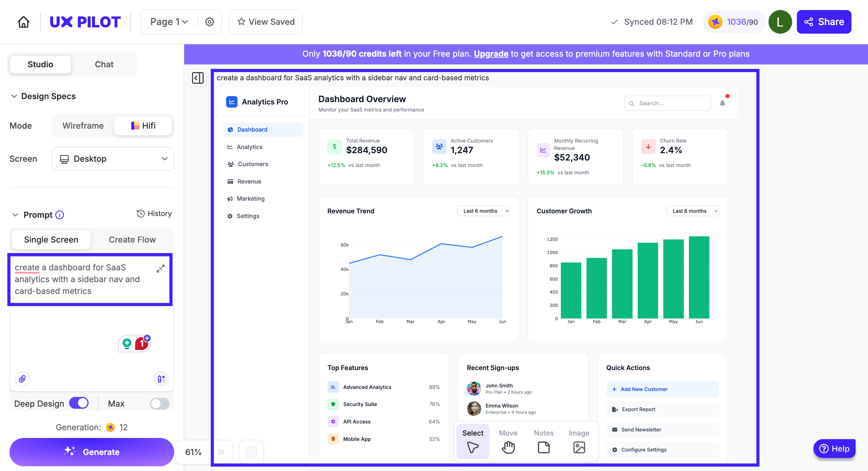
Task: Expand the prompt text box icon
Action: click(x=160, y=268)
